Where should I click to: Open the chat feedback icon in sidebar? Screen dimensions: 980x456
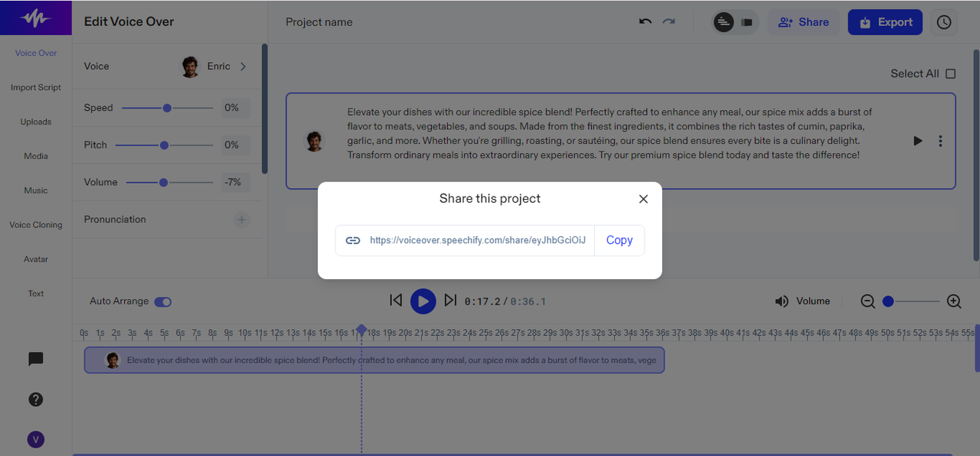(35, 359)
